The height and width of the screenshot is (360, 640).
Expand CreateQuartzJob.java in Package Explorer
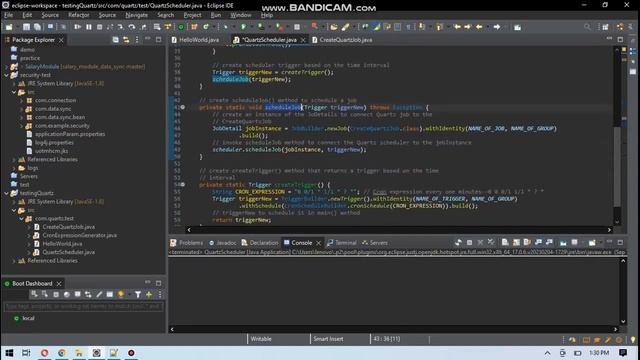point(29,227)
